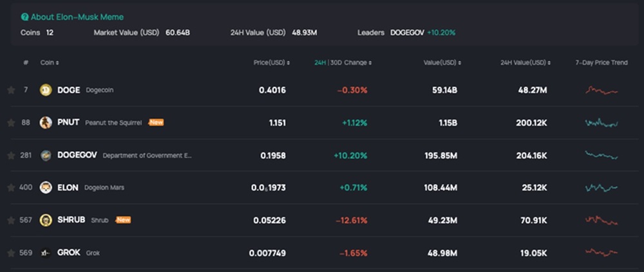Viewport: 644px width, 272px height.
Task: Switch to the 24H change tab
Action: click(320, 63)
